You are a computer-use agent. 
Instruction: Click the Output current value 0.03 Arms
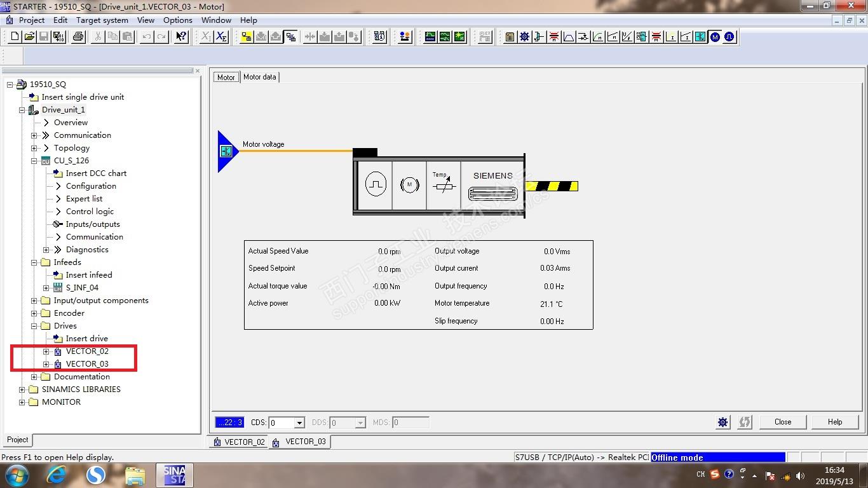pos(555,269)
